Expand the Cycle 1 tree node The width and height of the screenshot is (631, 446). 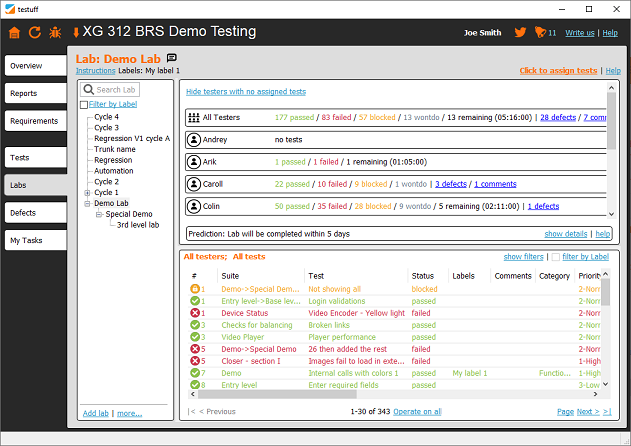[x=87, y=193]
